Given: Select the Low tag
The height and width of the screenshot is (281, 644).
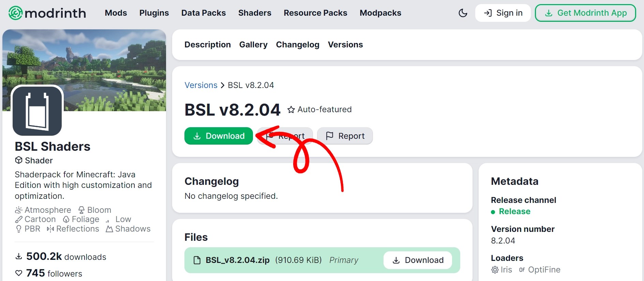Looking at the screenshot, I should tap(118, 219).
